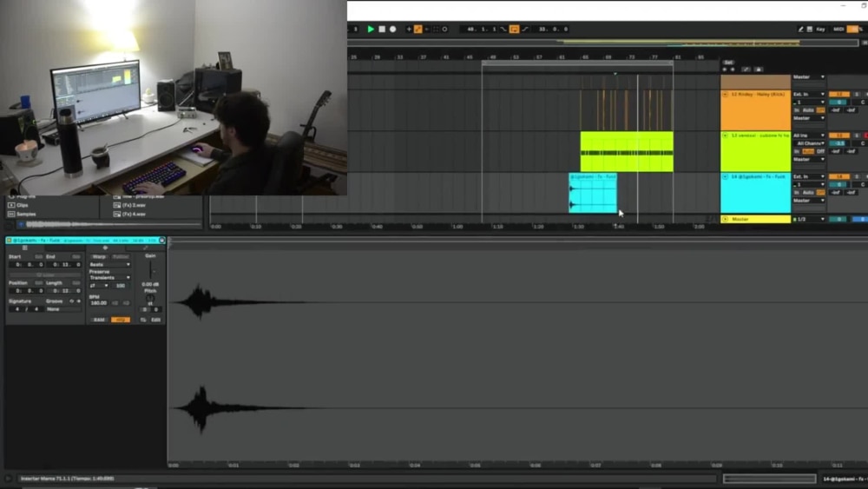The image size is (868, 489).
Task: Click the Set locator button
Action: [728, 63]
